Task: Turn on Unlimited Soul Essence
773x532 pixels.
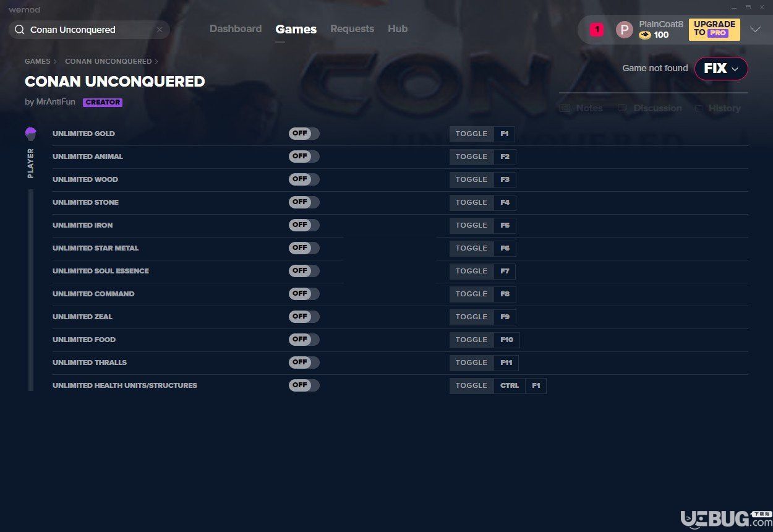Action: pos(304,271)
